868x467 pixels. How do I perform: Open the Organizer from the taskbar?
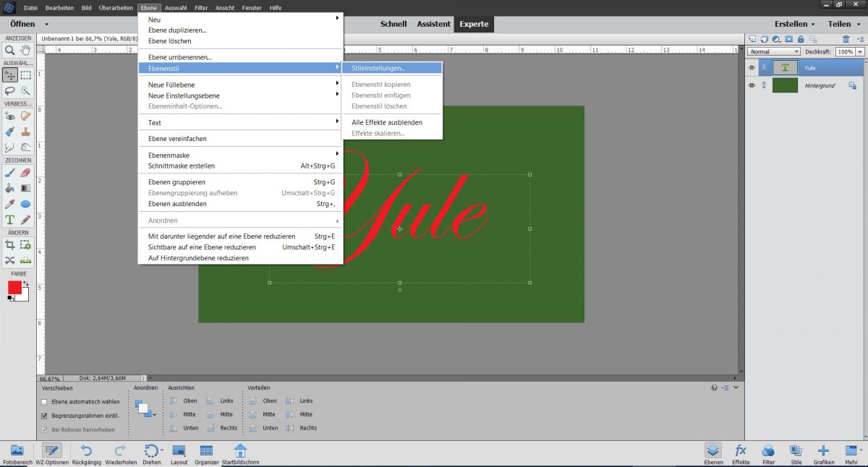[207, 454]
